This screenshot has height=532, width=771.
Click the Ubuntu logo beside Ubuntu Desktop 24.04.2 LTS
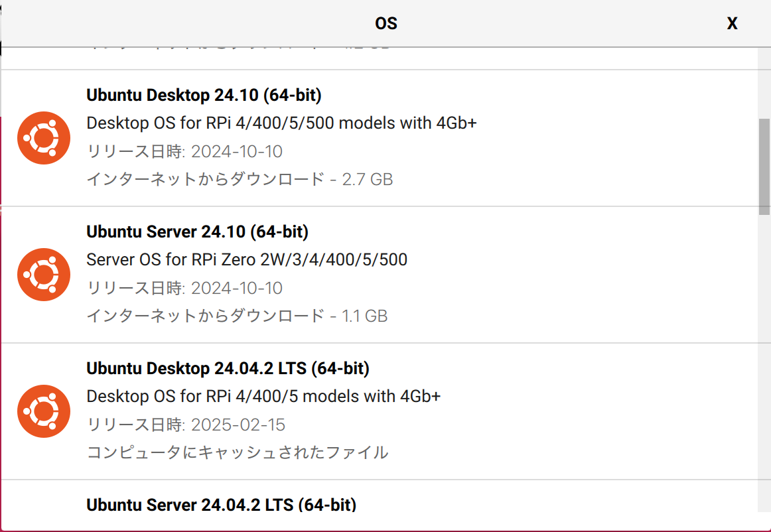point(44,411)
